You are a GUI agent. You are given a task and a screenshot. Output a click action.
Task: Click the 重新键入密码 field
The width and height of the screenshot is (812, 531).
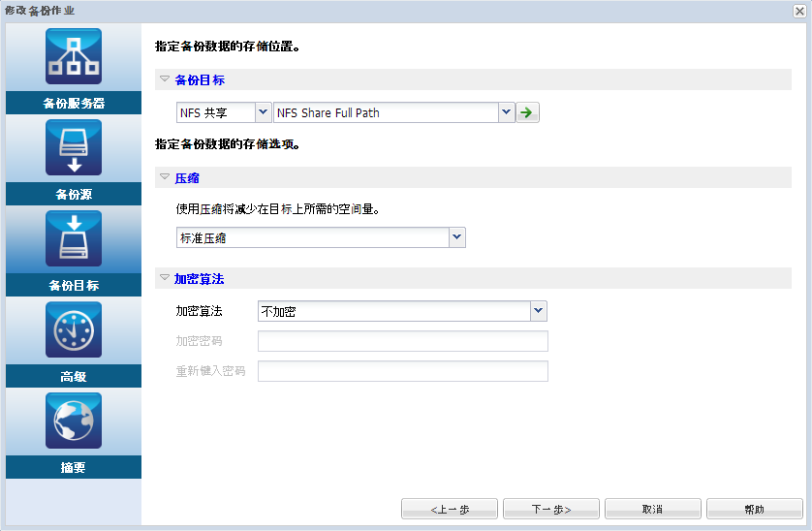403,371
